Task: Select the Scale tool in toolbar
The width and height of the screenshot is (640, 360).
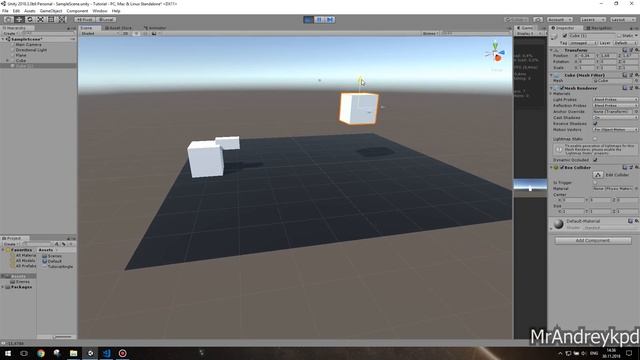Action: point(40,20)
